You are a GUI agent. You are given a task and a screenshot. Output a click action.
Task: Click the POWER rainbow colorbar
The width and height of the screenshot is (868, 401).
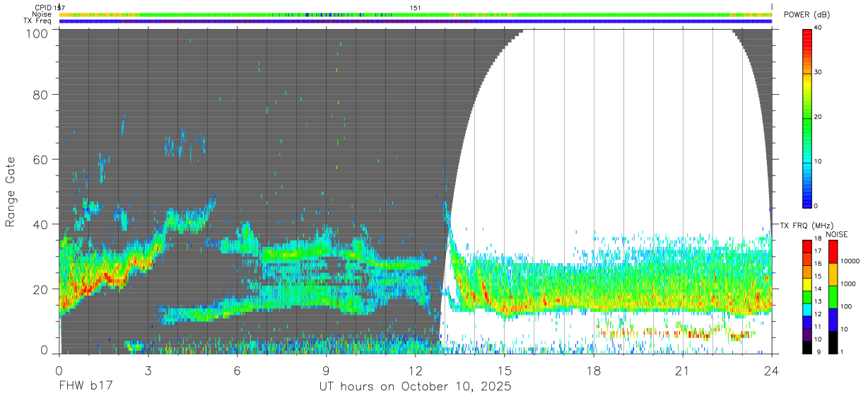pyautogui.click(x=807, y=117)
